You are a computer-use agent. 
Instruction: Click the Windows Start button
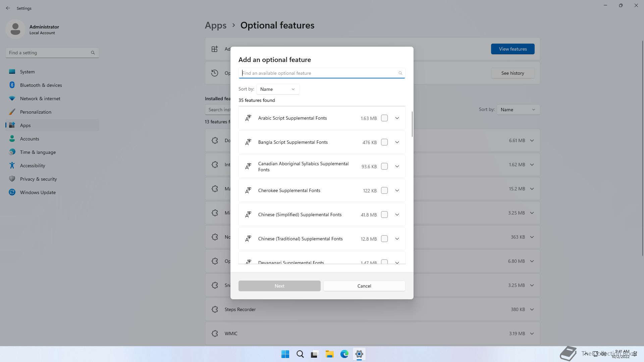285,354
